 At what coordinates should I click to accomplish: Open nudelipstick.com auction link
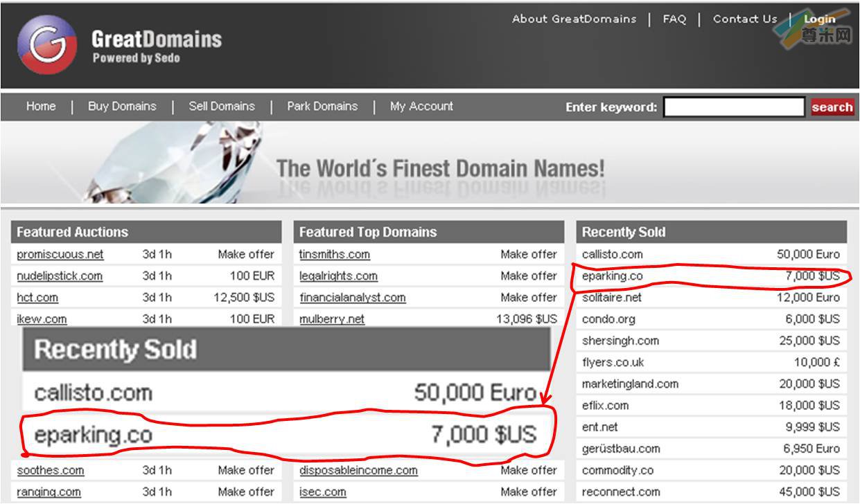[x=60, y=276]
